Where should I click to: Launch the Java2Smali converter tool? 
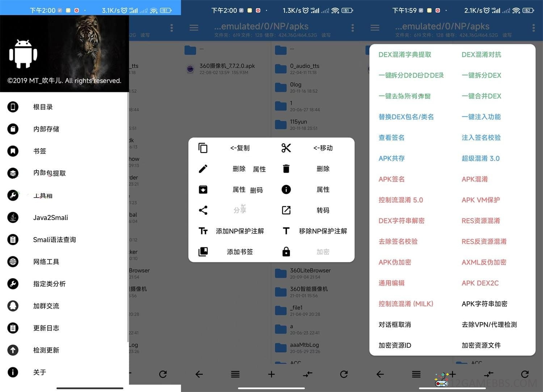(x=50, y=218)
